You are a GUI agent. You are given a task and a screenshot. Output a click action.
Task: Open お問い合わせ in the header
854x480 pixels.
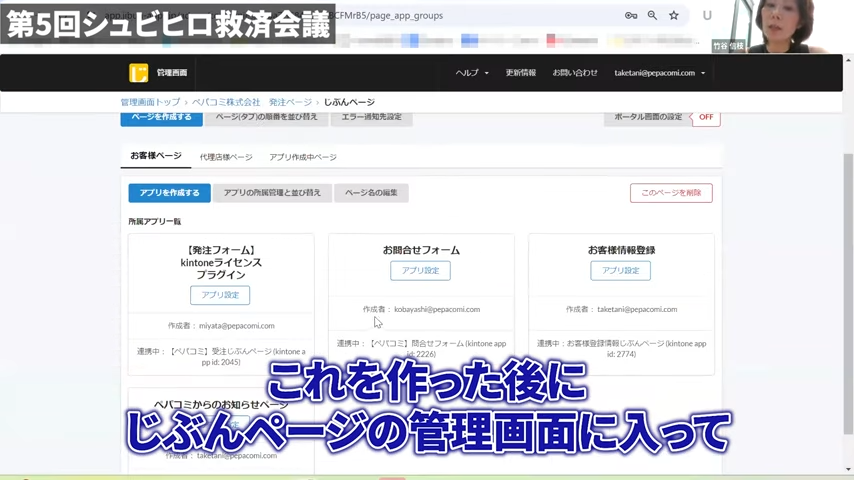pyautogui.click(x=575, y=72)
